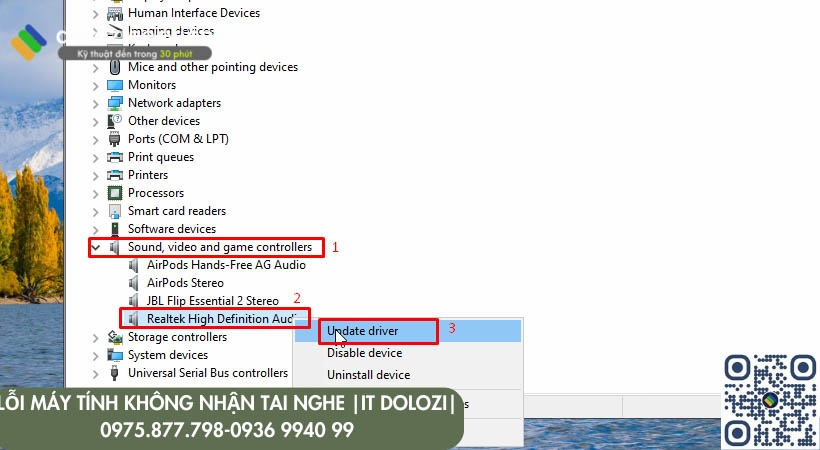This screenshot has width=820, height=450.
Task: Expand the Universal Serial Bus controllers node
Action: click(x=95, y=374)
